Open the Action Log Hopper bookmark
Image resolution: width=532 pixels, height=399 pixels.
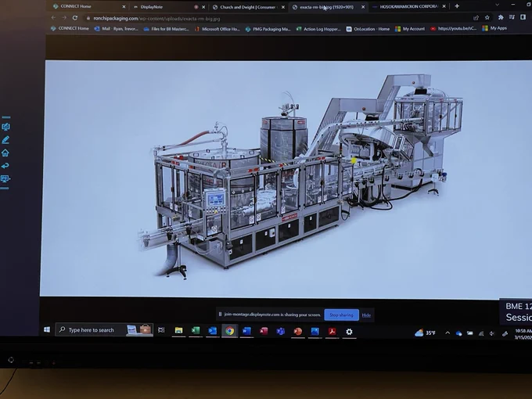tap(318, 29)
